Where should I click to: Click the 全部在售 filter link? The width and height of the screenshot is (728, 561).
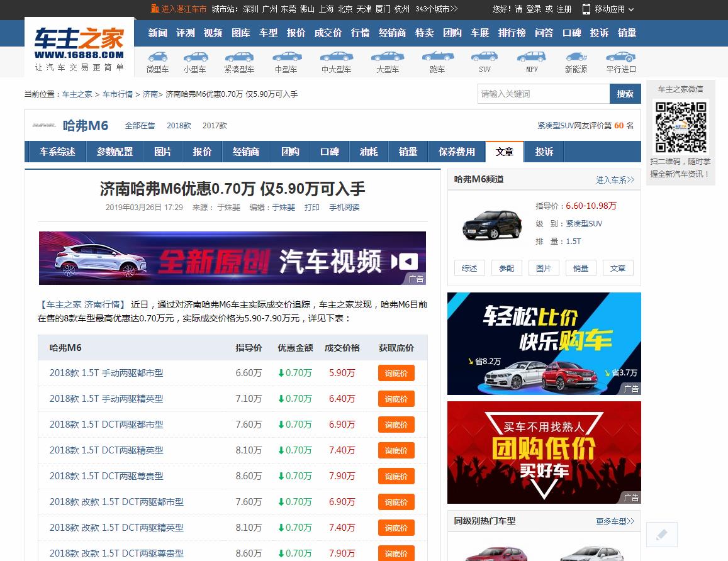pyautogui.click(x=140, y=125)
